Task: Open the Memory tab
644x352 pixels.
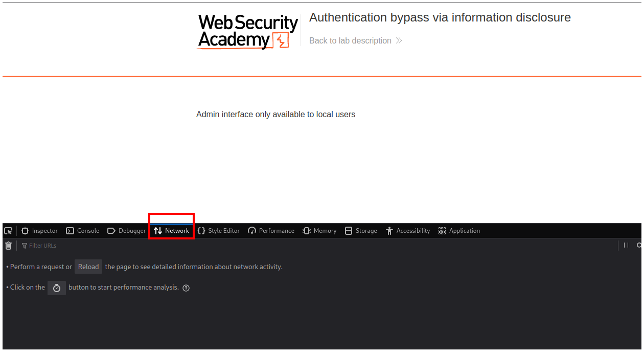Action: coord(319,231)
